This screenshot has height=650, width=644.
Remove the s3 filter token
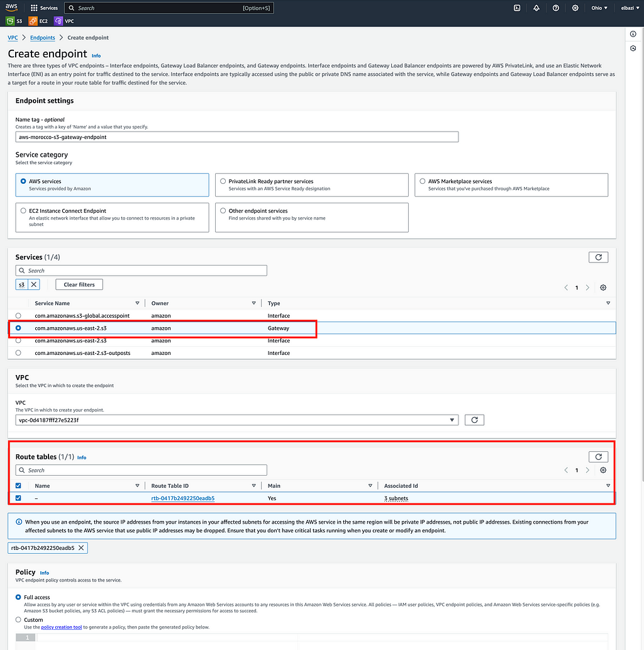34,284
